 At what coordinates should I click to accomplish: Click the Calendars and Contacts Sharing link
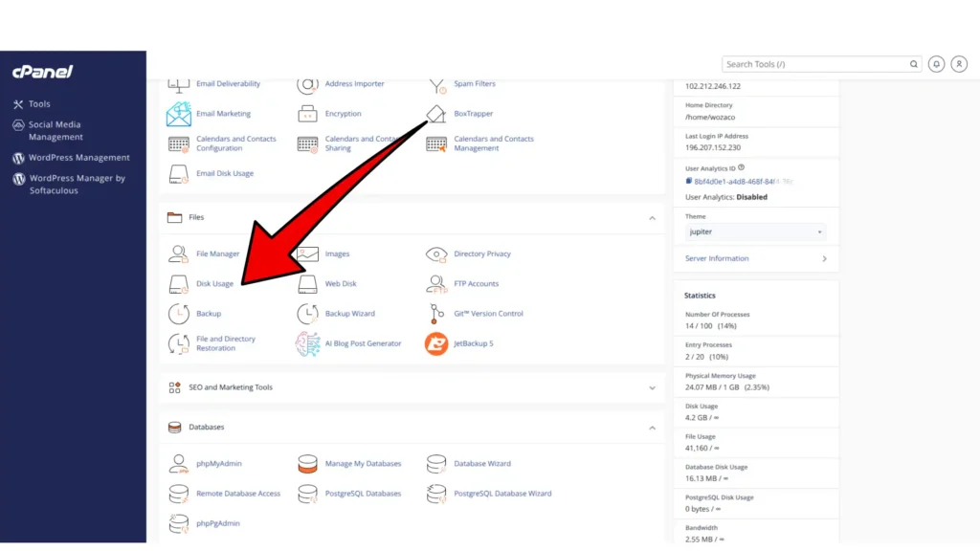363,143
